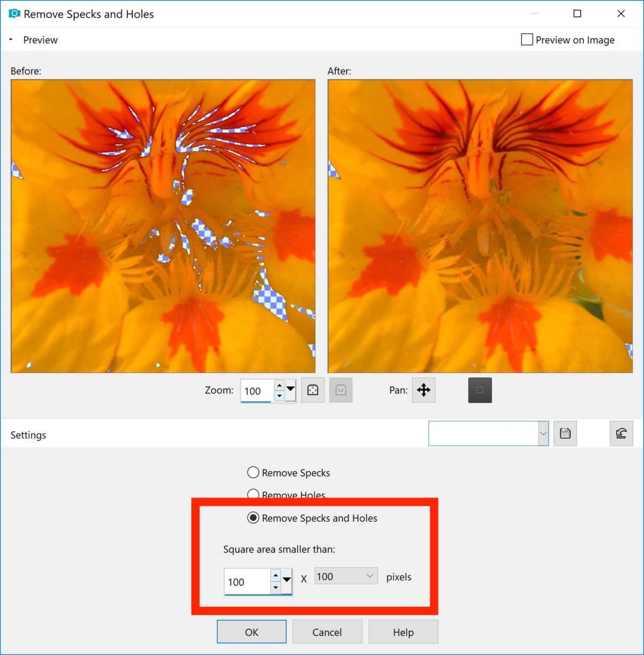644x655 pixels.
Task: Open Help for this dialog
Action: point(403,632)
